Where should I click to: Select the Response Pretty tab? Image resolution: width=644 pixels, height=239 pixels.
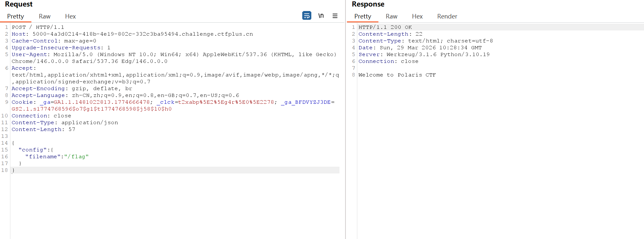tap(362, 16)
